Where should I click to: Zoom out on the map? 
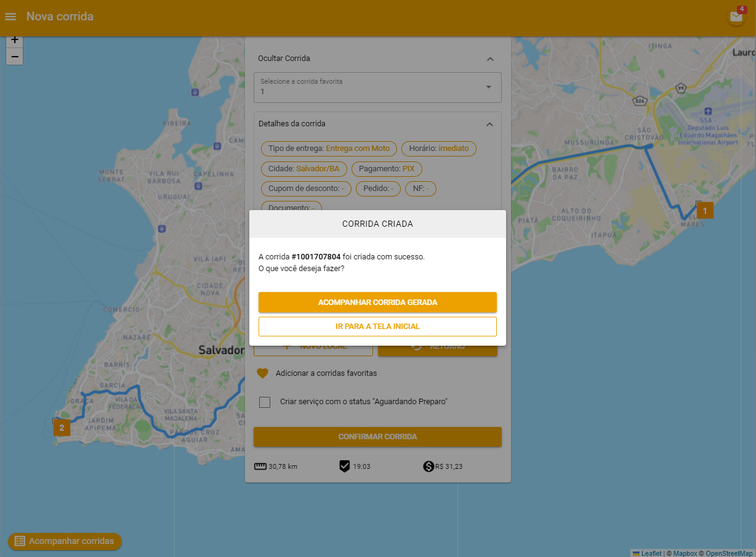click(x=15, y=57)
